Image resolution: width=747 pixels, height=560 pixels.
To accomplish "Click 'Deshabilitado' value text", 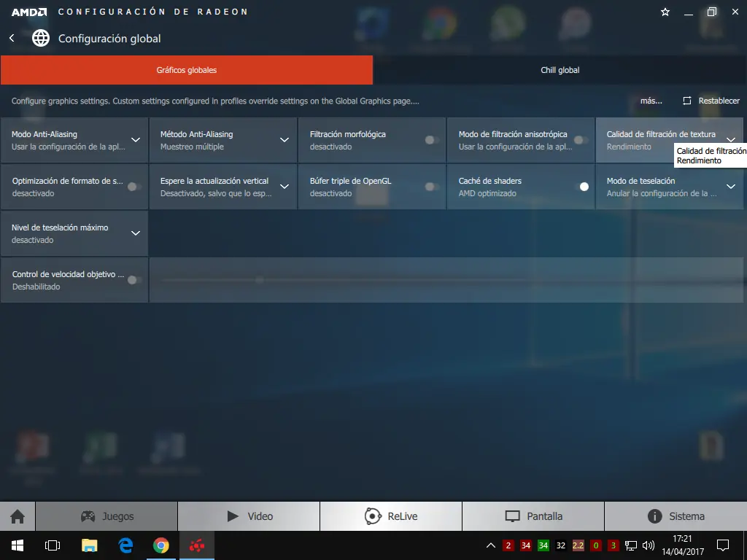I will (x=36, y=287).
